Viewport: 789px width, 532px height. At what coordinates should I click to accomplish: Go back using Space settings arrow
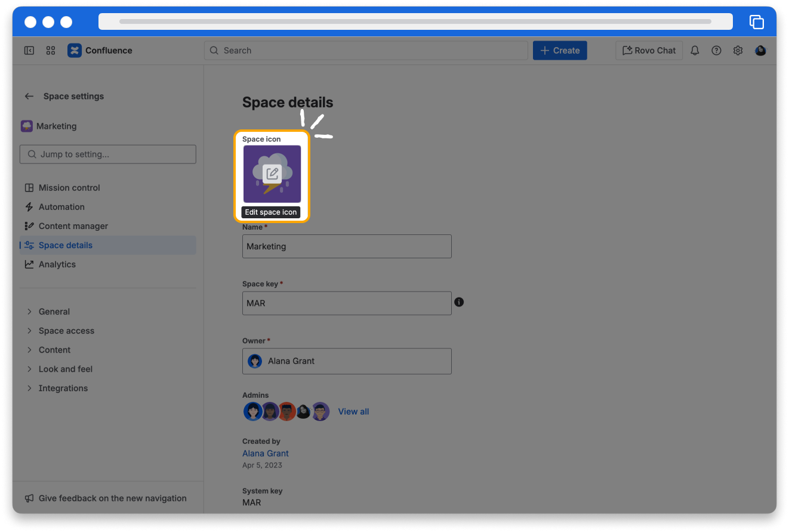pos(29,96)
